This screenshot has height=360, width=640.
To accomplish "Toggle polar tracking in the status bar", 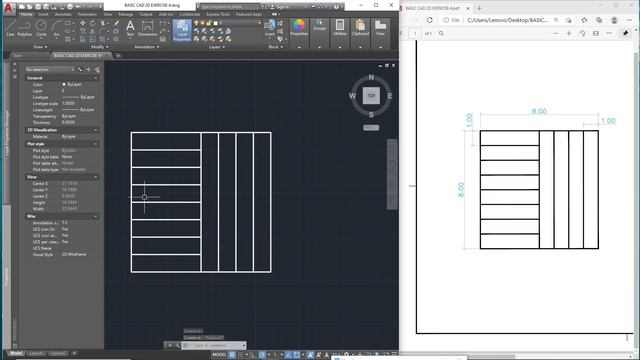I will point(262,355).
